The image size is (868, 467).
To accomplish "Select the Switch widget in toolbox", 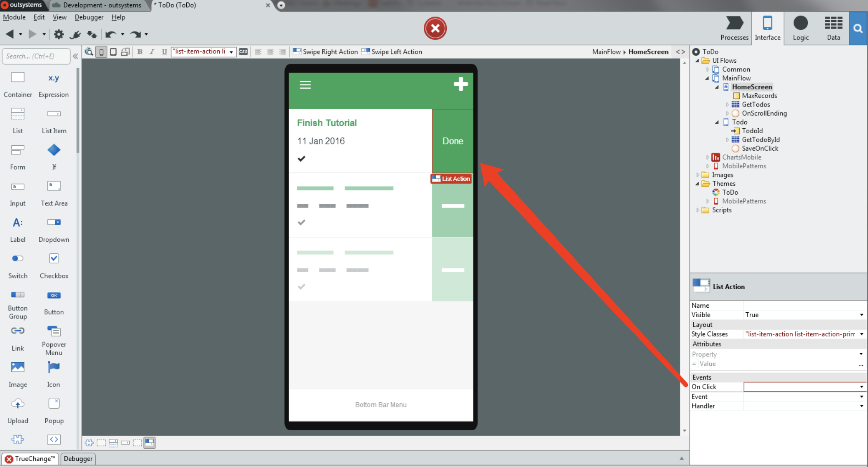I will pos(18,259).
